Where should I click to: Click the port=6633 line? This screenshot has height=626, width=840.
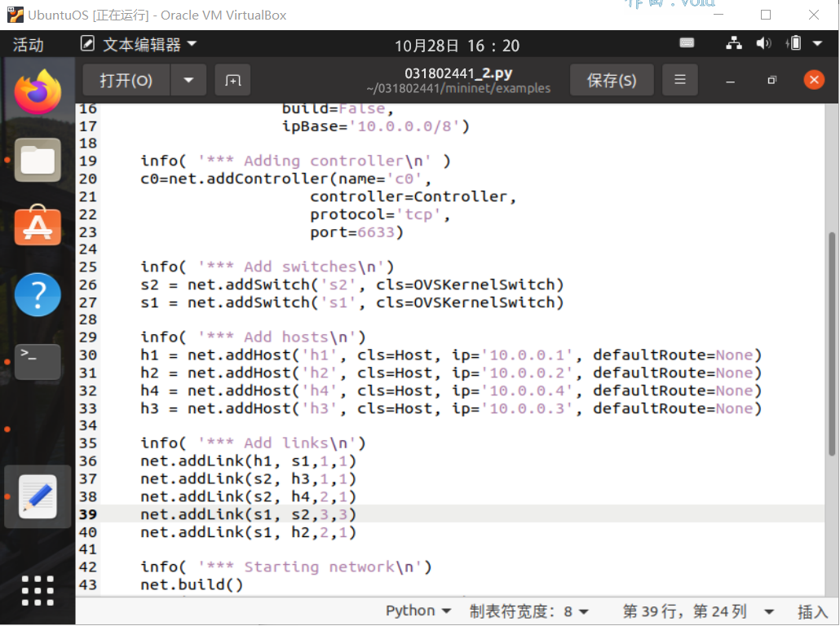[356, 231]
